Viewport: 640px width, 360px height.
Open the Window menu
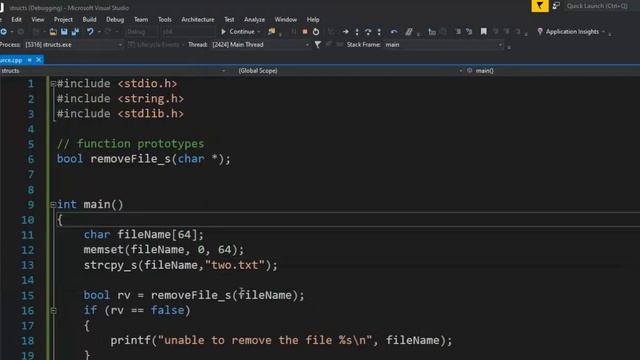click(286, 19)
